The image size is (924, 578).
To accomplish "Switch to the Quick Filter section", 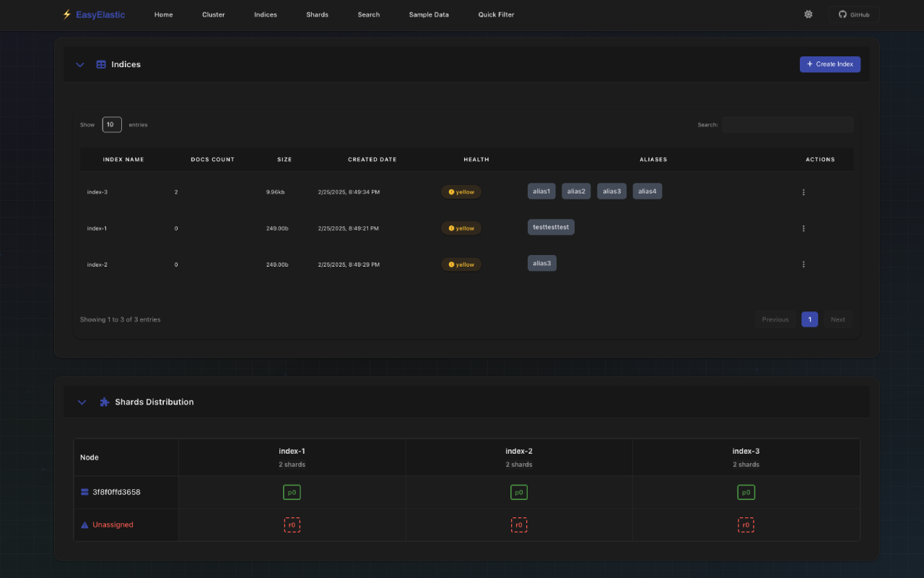I will [x=496, y=14].
